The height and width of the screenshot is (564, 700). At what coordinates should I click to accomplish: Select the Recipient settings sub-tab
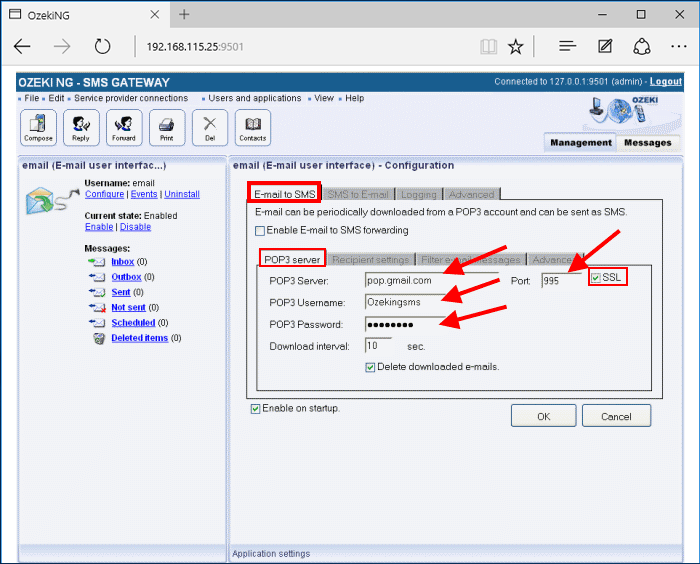click(x=371, y=259)
